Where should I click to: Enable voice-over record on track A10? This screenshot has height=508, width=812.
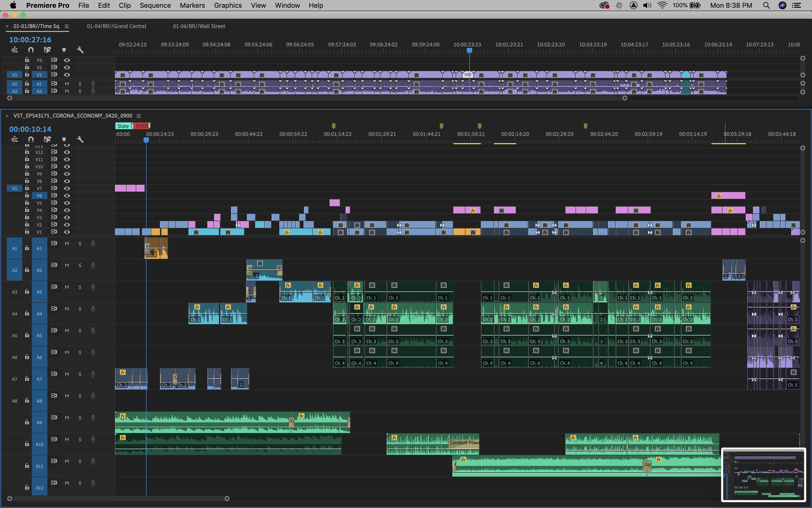click(93, 440)
